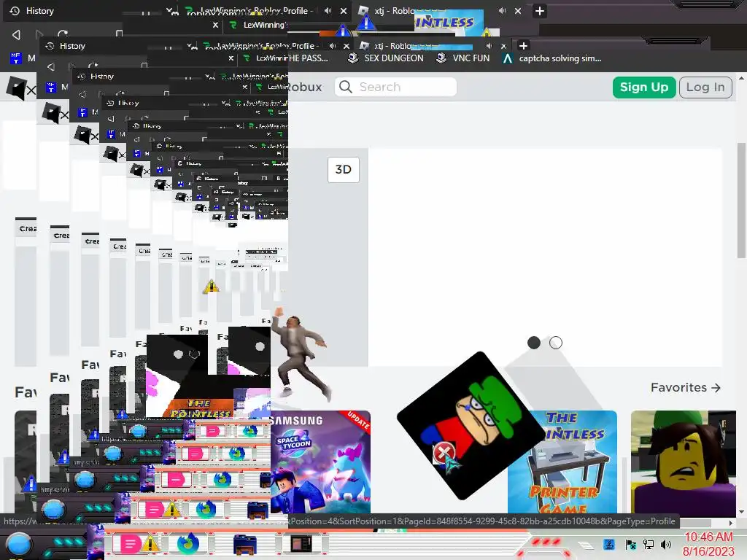Open the worried yellow avatar game thumbnail

coord(683,462)
